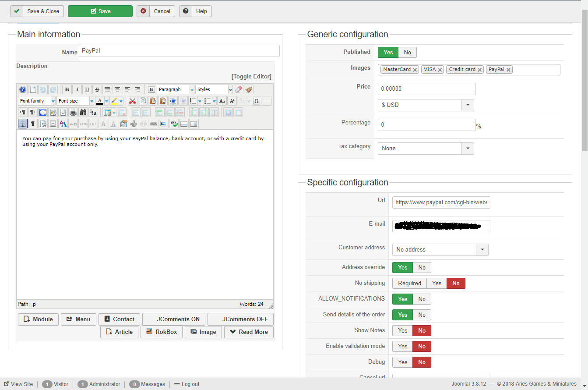Click Log out in the status bar
The image size is (588, 390).
click(x=187, y=384)
